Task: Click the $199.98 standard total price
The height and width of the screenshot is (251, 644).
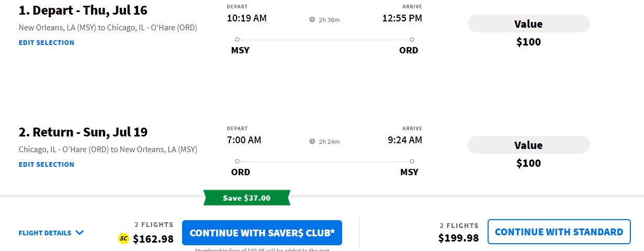Action: pos(458,238)
